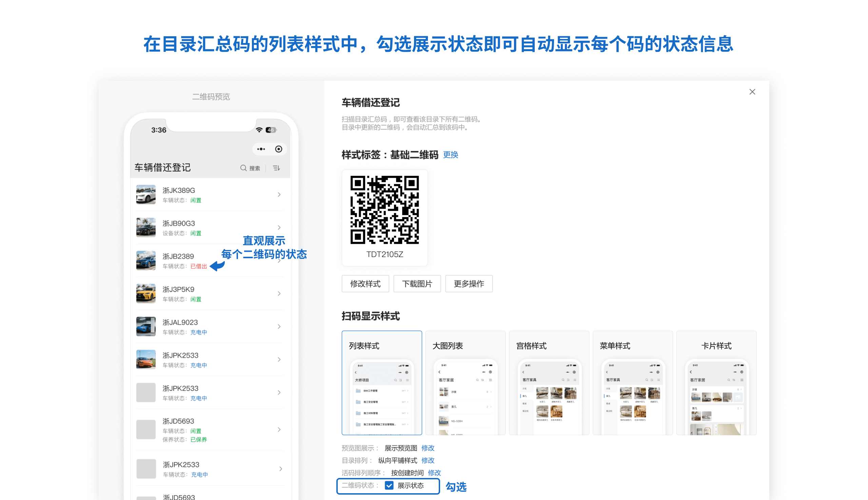868x500 pixels.
Task: Click the 已保养 status text
Action: click(x=199, y=440)
